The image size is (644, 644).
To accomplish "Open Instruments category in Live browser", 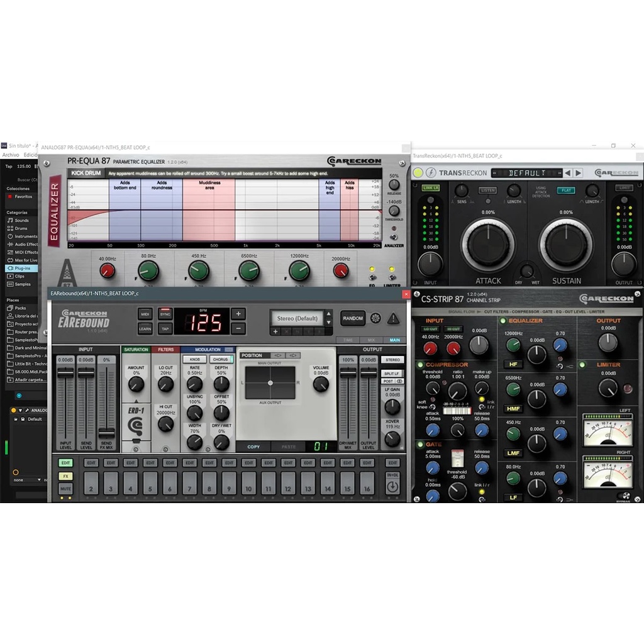I will pos(23,236).
